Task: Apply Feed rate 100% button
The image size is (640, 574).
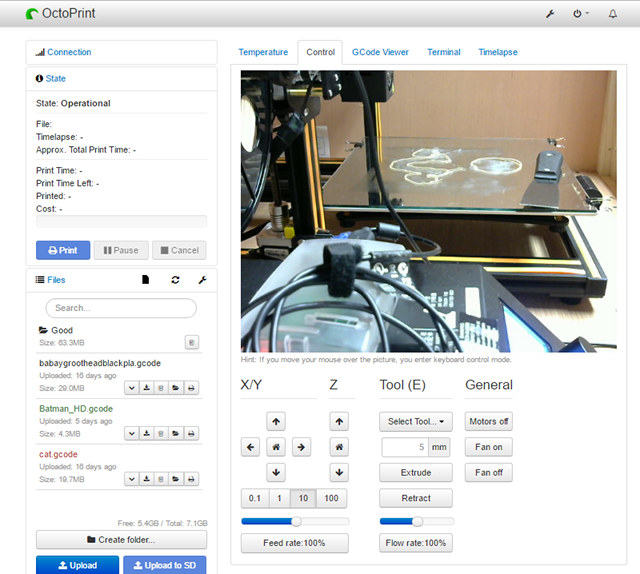Action: 295,543
